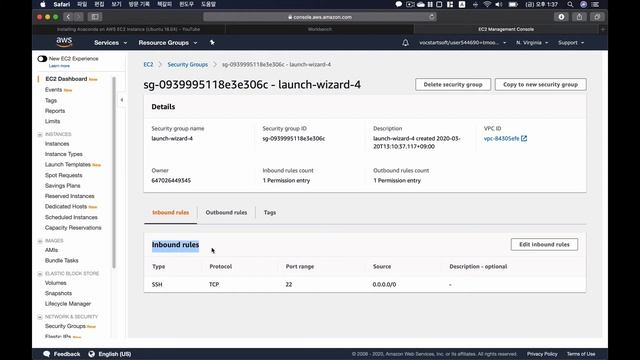This screenshot has width=640, height=360.
Task: Toggle Safari sidebar button
Action: (95, 17)
